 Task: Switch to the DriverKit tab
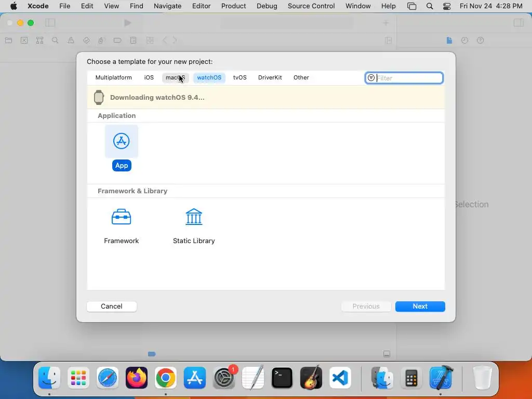click(x=270, y=77)
